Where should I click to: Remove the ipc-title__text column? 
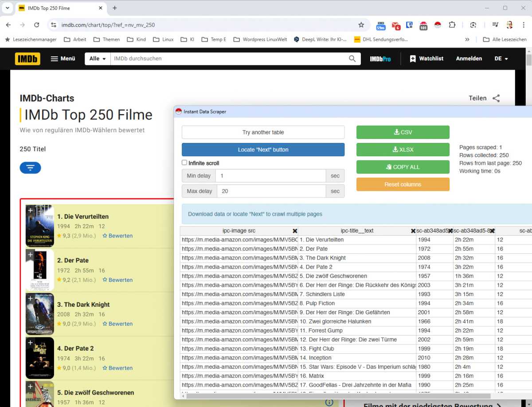click(x=413, y=231)
